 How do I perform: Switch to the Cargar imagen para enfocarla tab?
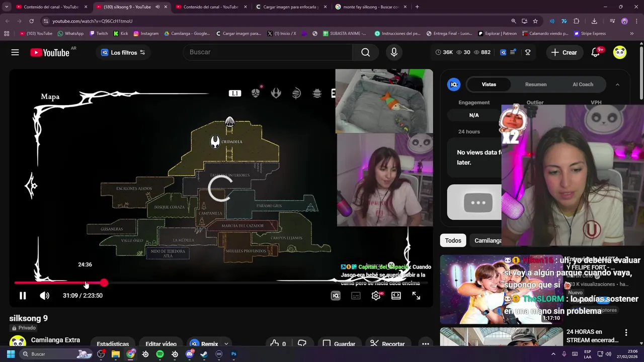point(291,7)
